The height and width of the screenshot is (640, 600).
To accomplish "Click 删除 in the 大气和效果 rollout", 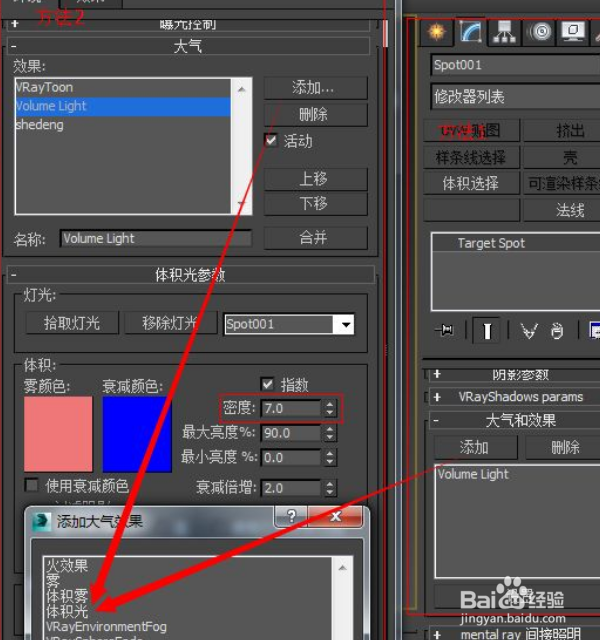I will point(565,447).
